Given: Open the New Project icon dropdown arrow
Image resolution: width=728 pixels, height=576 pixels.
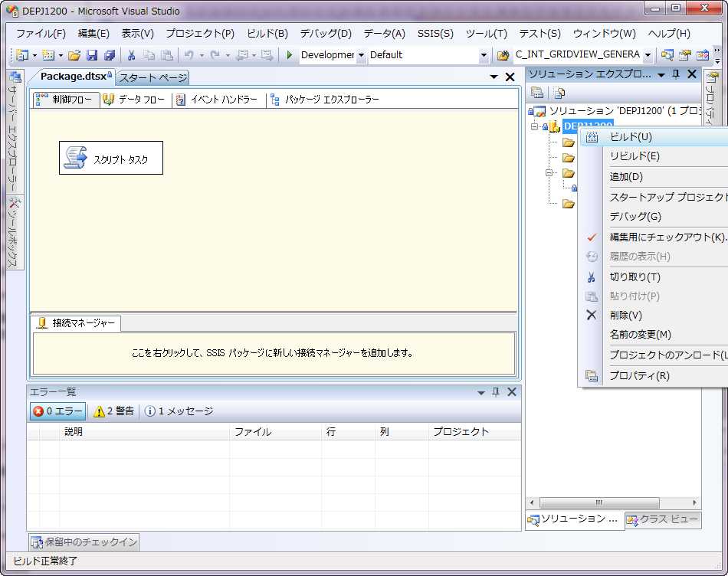Looking at the screenshot, I should pyautogui.click(x=34, y=56).
